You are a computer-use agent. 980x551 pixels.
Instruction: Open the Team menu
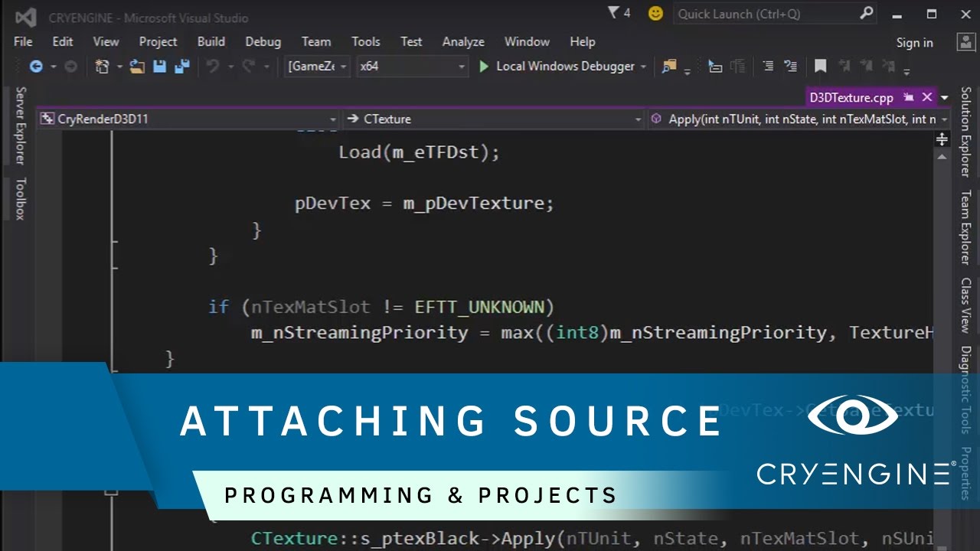click(x=316, y=42)
